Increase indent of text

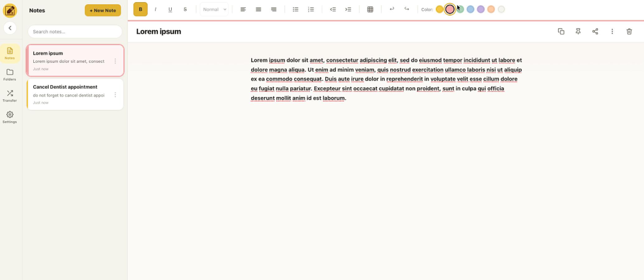348,9
